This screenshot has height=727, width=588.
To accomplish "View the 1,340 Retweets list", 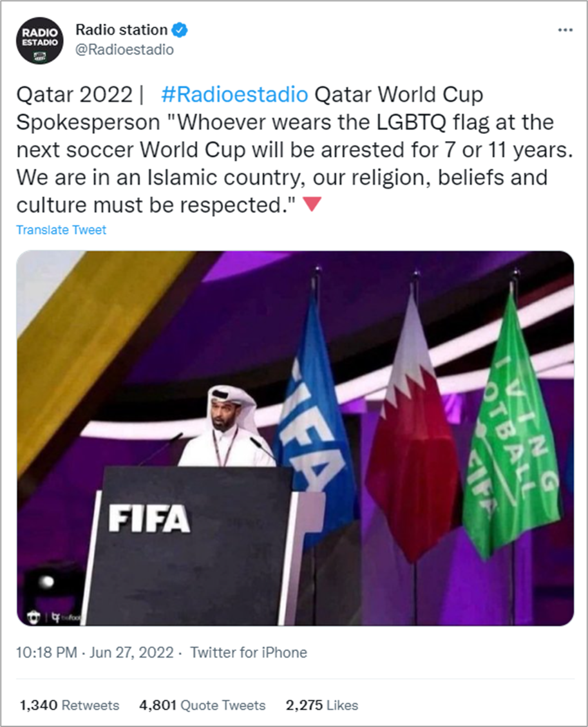I will click(70, 705).
